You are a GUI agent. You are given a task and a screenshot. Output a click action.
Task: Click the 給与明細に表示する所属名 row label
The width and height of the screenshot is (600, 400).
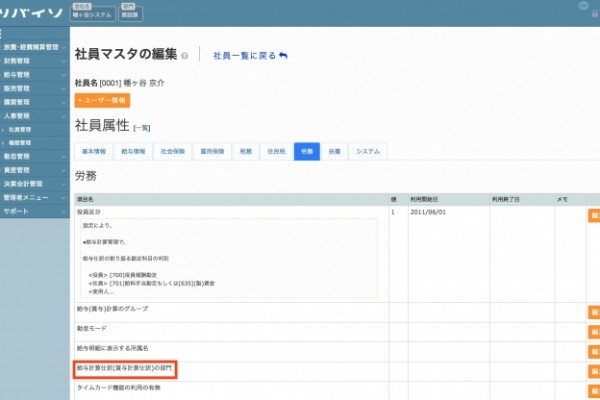[x=112, y=348]
